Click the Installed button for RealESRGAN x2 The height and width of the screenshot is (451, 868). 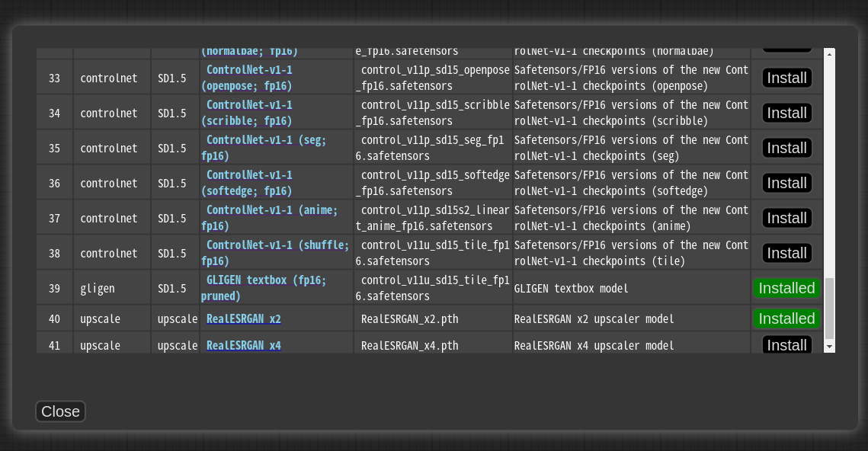click(786, 318)
